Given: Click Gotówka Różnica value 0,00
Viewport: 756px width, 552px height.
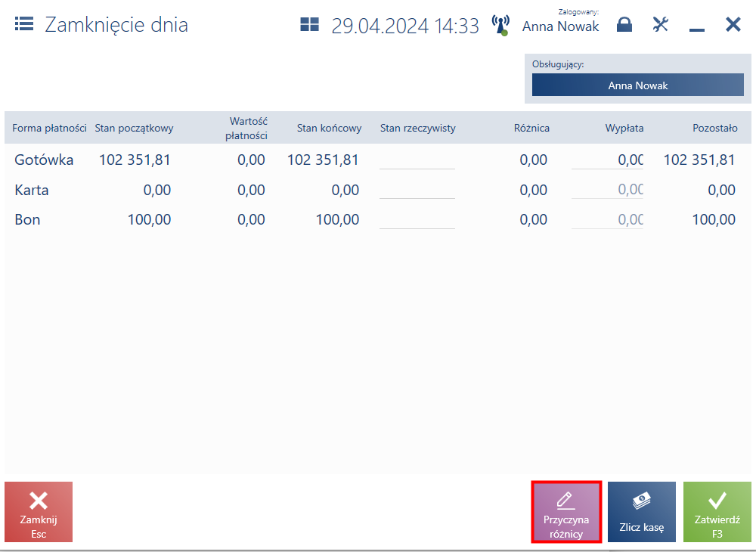Looking at the screenshot, I should [533, 160].
